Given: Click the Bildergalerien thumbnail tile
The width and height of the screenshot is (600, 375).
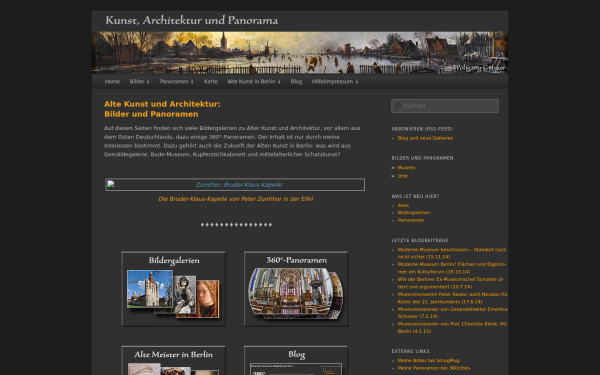Looking at the screenshot, I should [174, 289].
